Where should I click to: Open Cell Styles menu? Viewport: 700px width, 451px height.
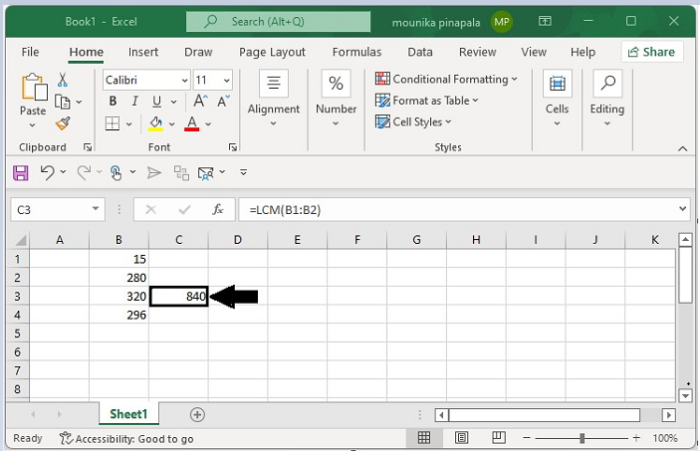[413, 122]
